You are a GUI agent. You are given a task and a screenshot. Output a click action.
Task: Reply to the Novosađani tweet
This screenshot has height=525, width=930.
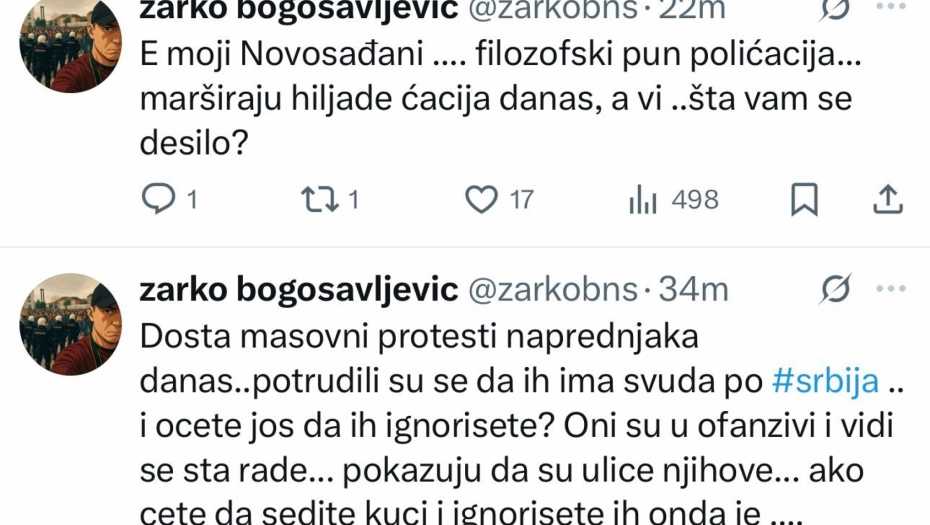[x=158, y=200]
